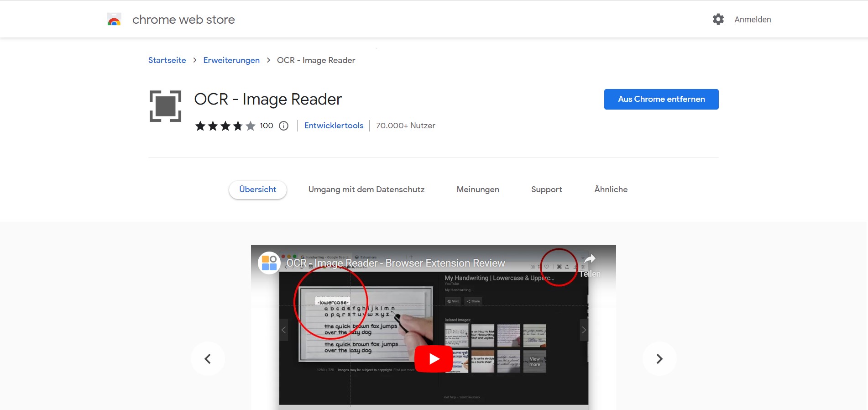Open the Ähnliche tab
This screenshot has height=410, width=868.
point(611,189)
